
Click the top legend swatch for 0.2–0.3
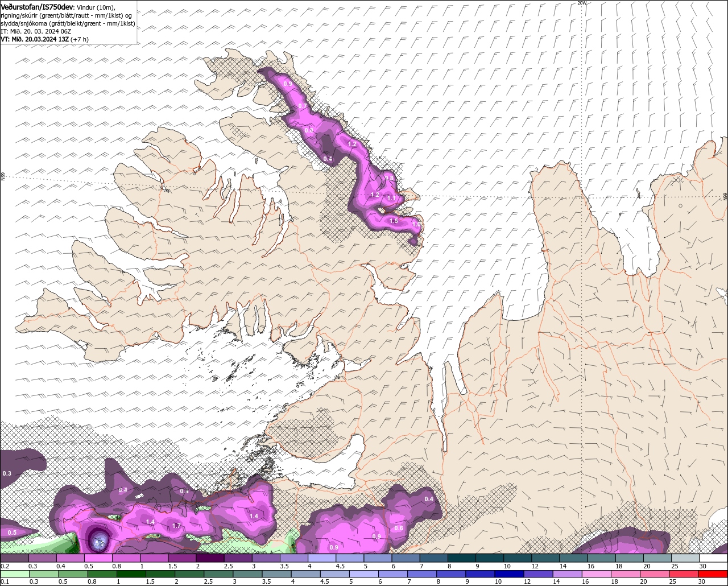point(14,558)
